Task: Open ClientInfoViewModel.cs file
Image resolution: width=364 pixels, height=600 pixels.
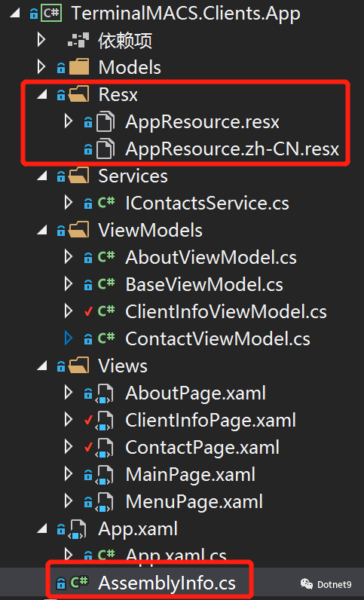Action: [x=226, y=312]
